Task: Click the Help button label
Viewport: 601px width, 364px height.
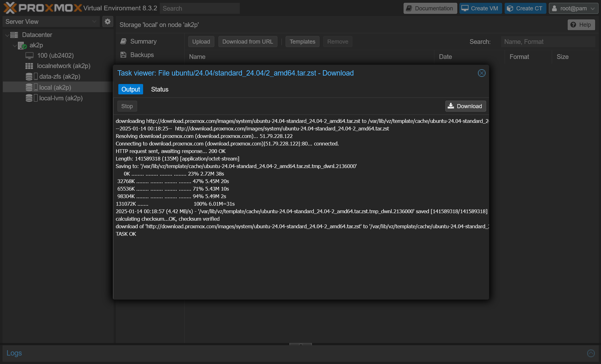Action: (585, 25)
